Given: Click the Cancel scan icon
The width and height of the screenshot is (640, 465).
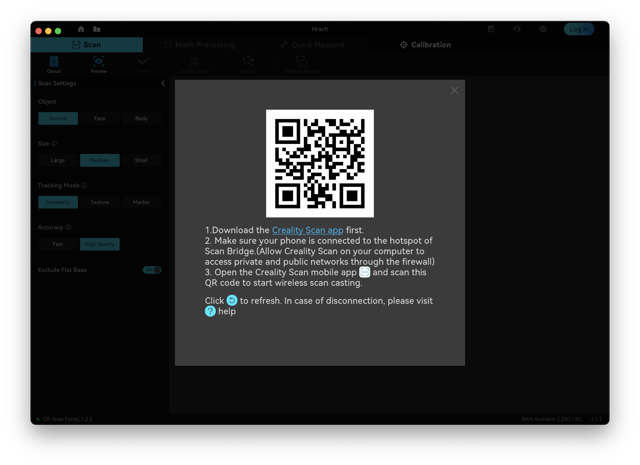Looking at the screenshot, I should (x=54, y=62).
